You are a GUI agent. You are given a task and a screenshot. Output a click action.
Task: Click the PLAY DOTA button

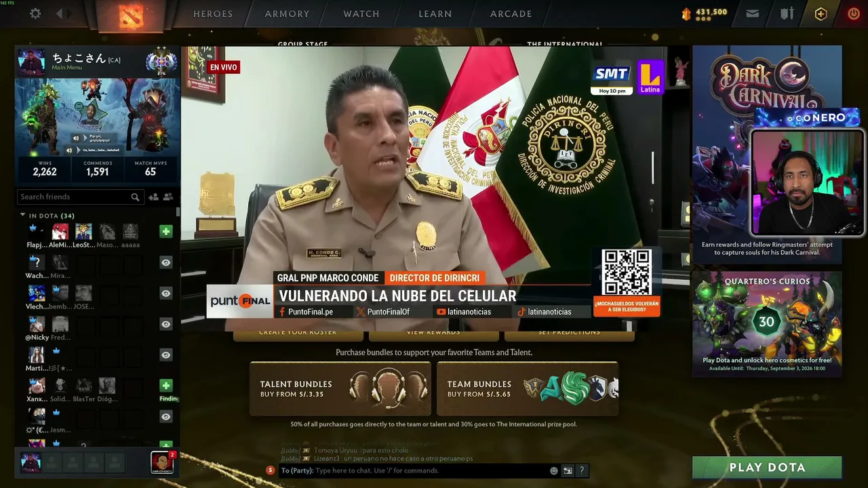(x=767, y=467)
